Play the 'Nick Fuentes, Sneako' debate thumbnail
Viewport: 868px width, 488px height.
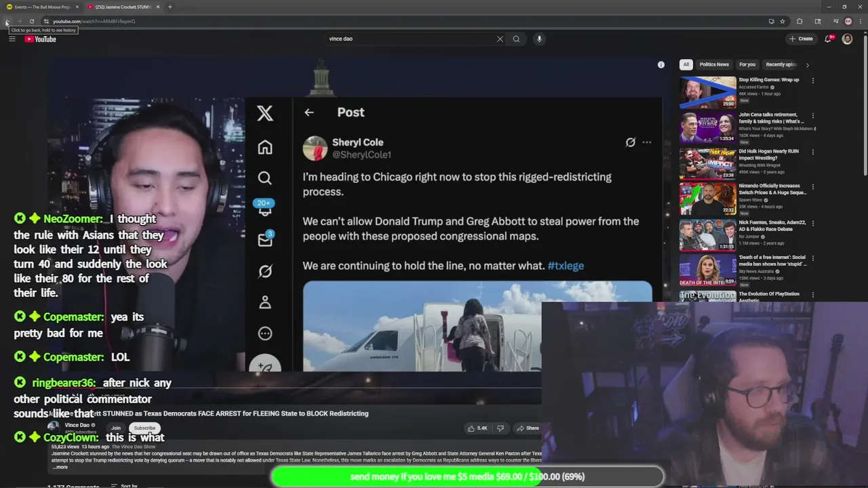[x=708, y=235]
